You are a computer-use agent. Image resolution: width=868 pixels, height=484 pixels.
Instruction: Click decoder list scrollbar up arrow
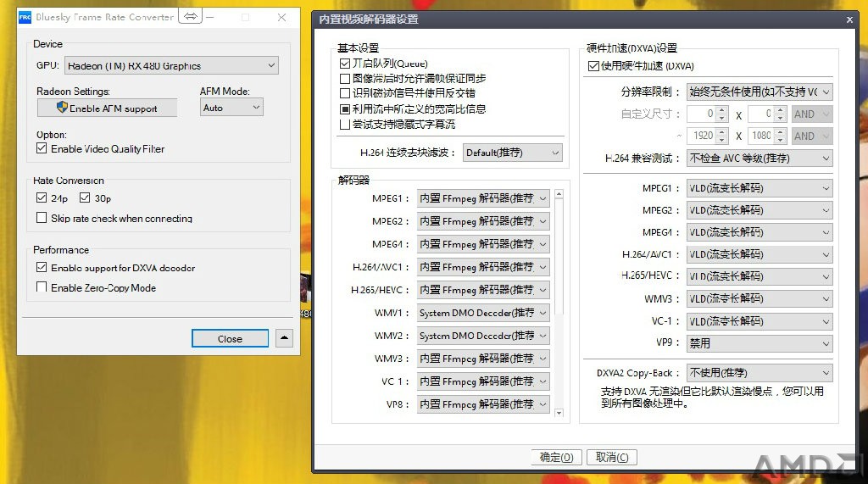click(559, 194)
